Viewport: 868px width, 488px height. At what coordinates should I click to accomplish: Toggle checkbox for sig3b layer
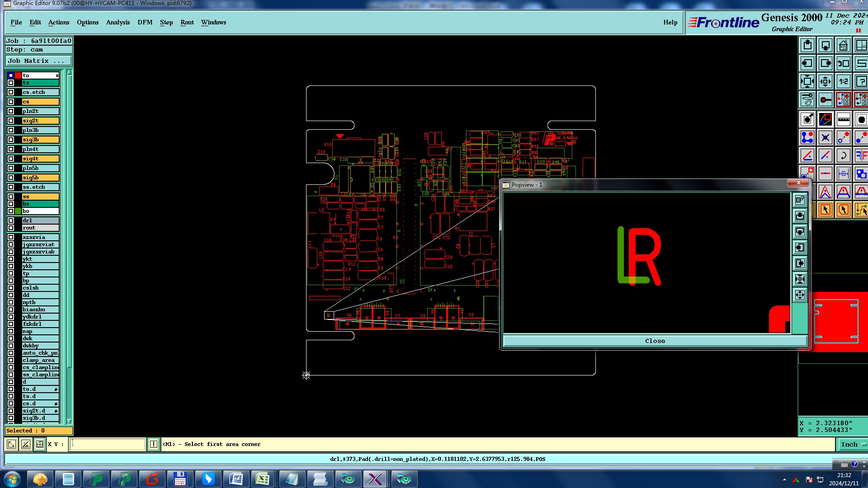pos(11,140)
